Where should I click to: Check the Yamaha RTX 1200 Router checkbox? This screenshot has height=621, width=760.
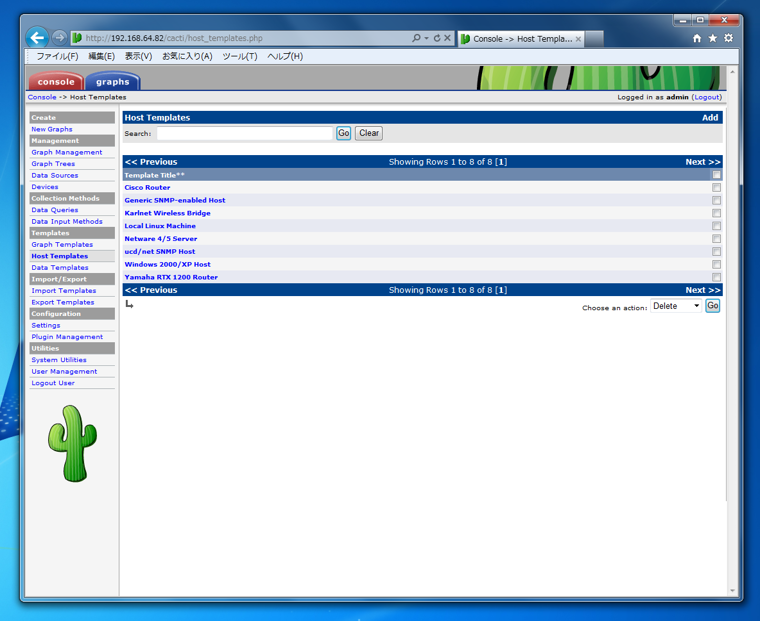pos(716,277)
